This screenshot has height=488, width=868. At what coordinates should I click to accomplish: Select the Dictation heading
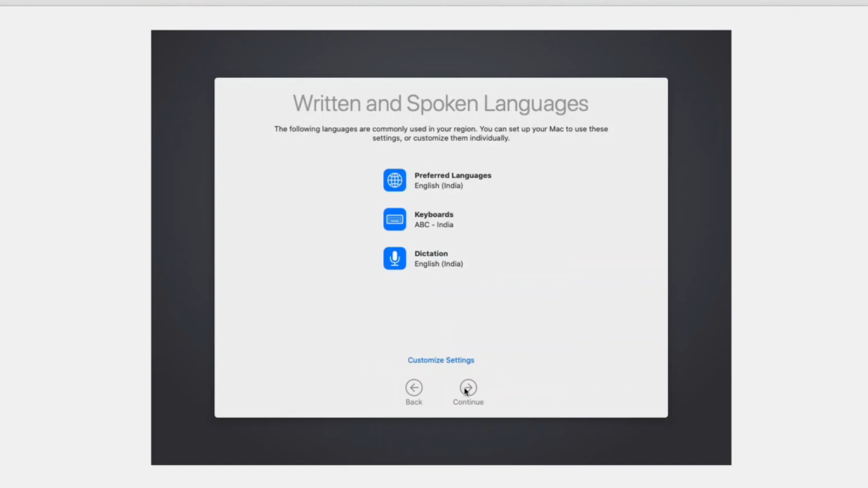(x=431, y=253)
